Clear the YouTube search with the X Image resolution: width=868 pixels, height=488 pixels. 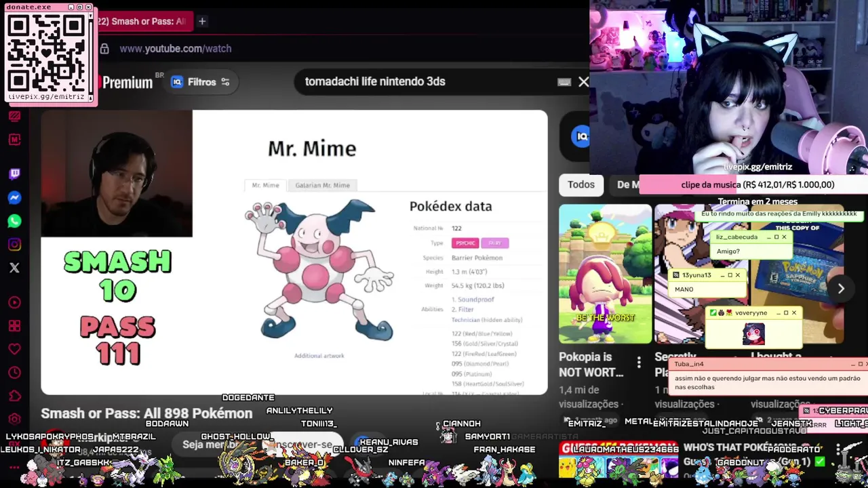tap(584, 82)
